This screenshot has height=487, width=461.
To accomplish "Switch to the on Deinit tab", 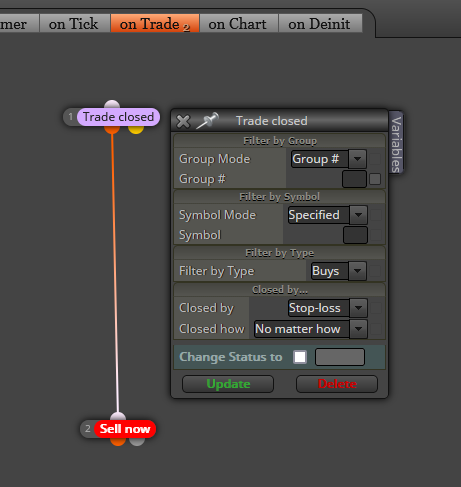I will (x=320, y=23).
